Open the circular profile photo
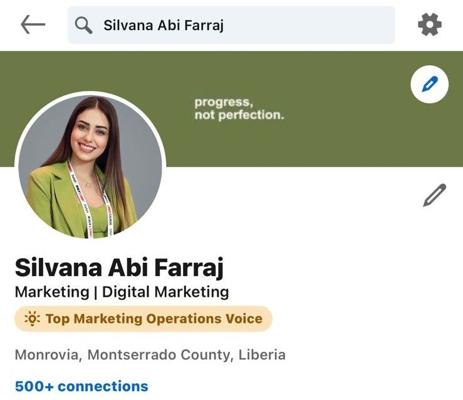 pos(90,166)
